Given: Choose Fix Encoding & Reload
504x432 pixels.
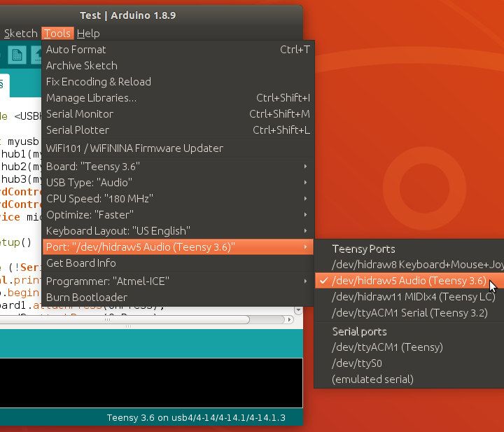Looking at the screenshot, I should pos(178,82).
